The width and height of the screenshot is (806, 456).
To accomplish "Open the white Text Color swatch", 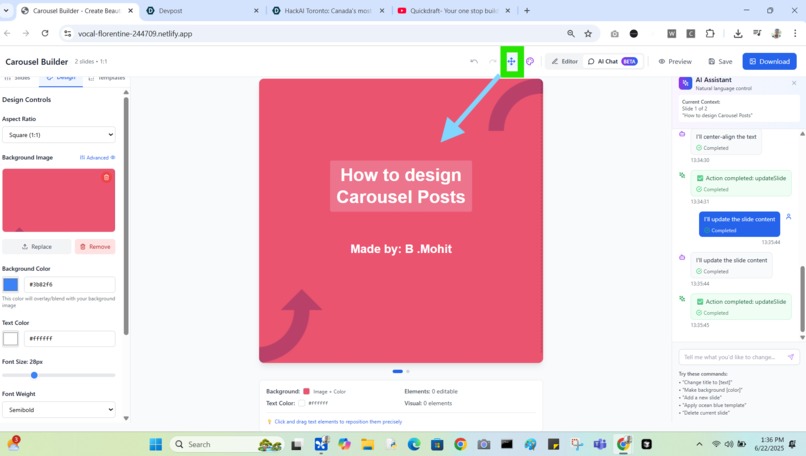I will (10, 338).
